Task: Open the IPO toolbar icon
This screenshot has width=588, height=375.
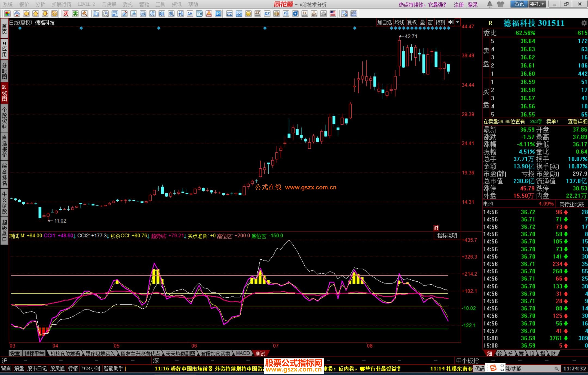Action: point(218,14)
